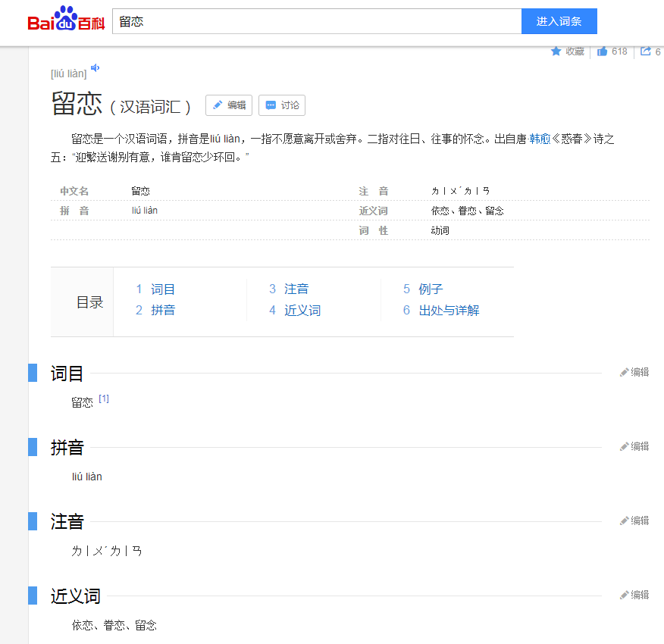Click the [1] reference superscript link
Screen dimensions: 664x644
point(104,397)
